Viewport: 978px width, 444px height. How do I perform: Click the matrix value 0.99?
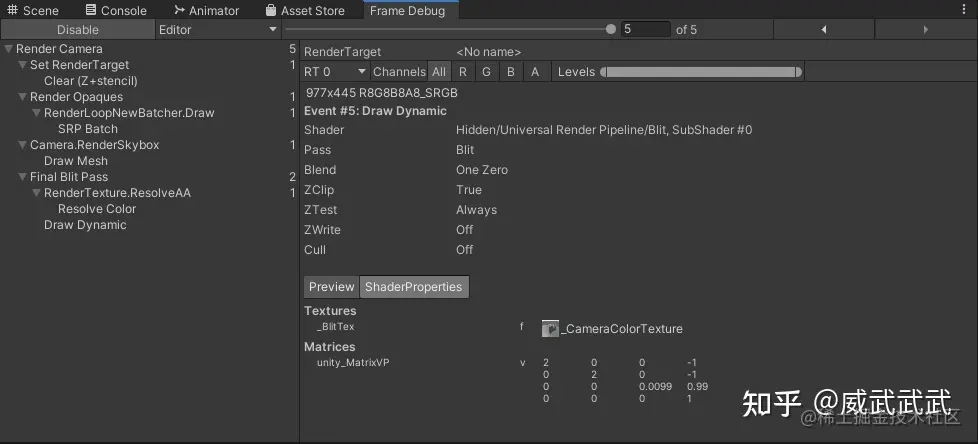(x=697, y=386)
